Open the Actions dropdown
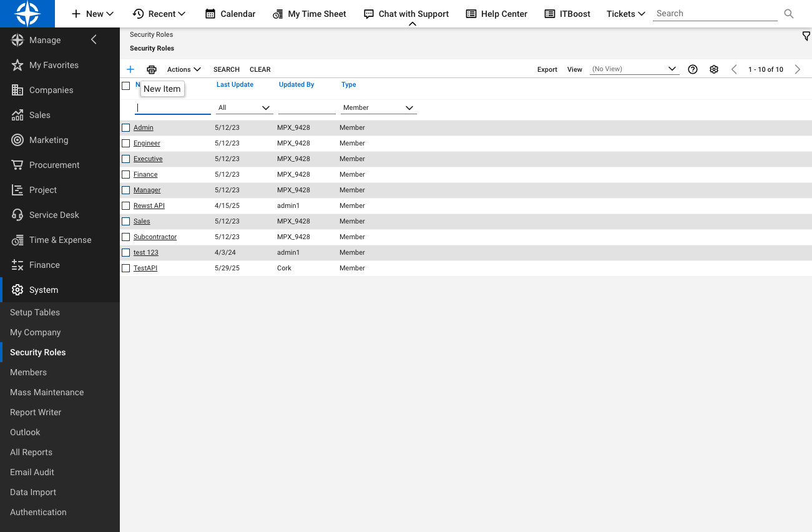Viewport: 812px width, 532px height. click(184, 69)
